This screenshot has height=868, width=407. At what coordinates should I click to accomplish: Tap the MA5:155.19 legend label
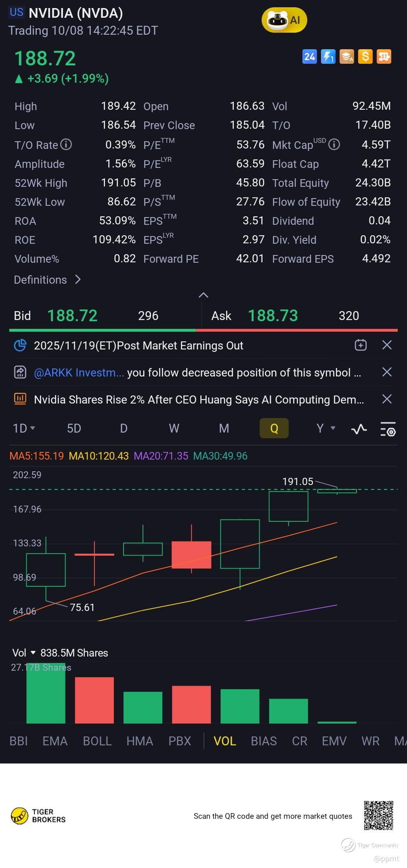pos(37,456)
